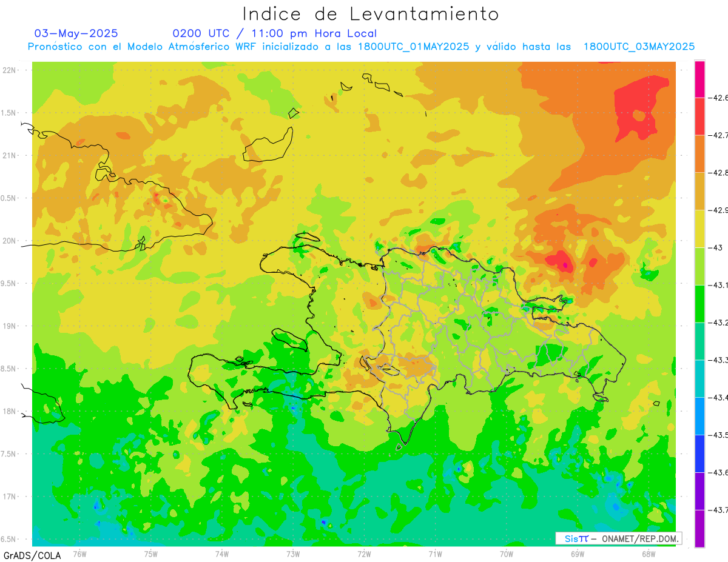This screenshot has height=562, width=728.
Task: Select the red legend swatch below -42.6
Action: tap(699, 116)
